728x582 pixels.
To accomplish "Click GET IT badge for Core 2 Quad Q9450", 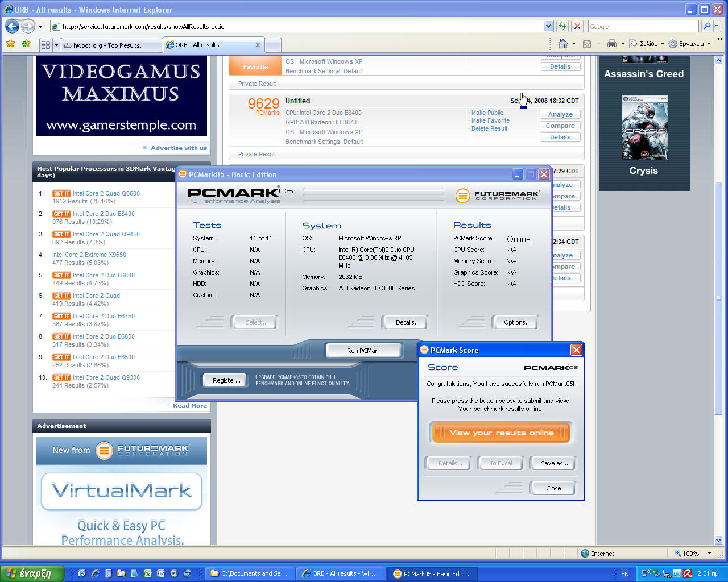I will 61,234.
